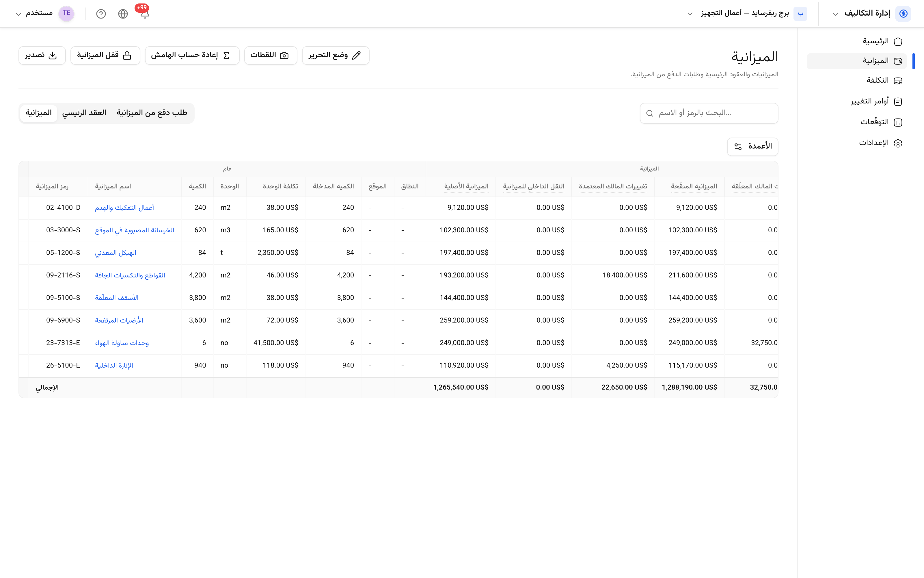This screenshot has width=924, height=578.
Task: Open the help question mark icon
Action: click(101, 14)
